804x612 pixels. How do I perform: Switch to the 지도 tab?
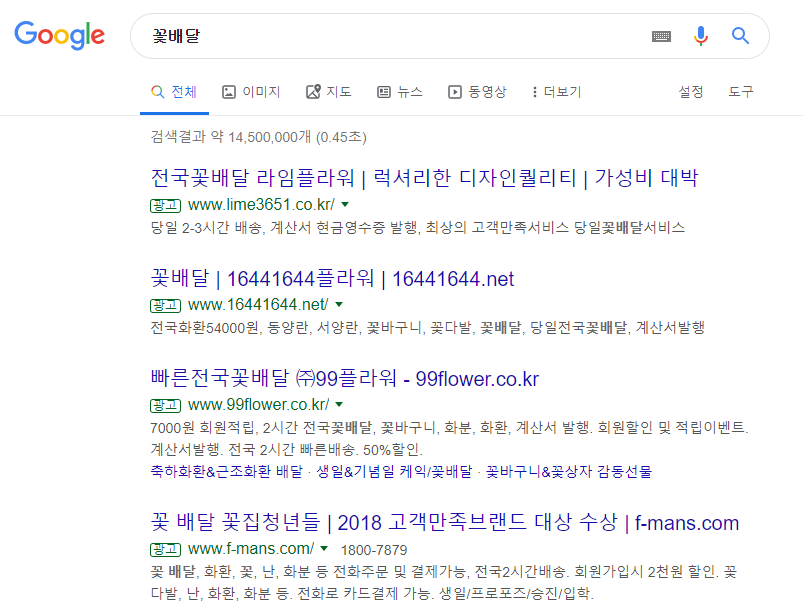(329, 92)
